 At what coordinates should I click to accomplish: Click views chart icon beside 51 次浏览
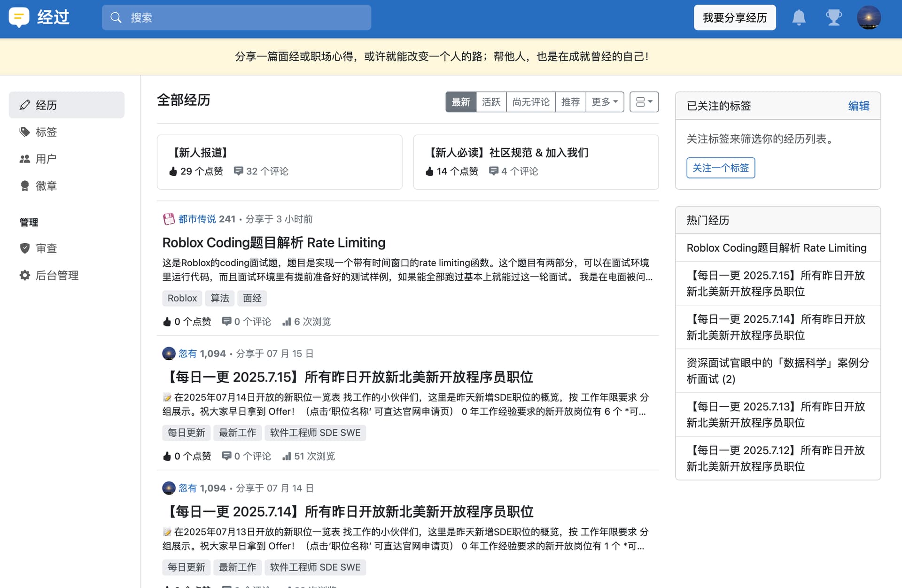click(287, 456)
